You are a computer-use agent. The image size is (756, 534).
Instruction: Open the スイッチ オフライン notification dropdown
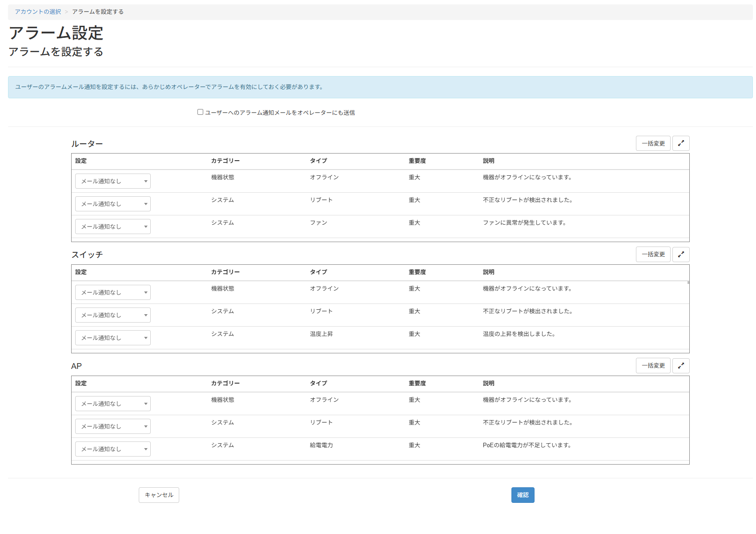(113, 292)
